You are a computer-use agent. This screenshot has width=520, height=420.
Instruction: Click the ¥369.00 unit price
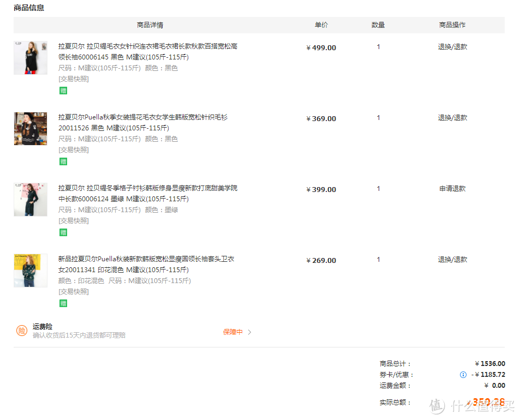click(321, 119)
